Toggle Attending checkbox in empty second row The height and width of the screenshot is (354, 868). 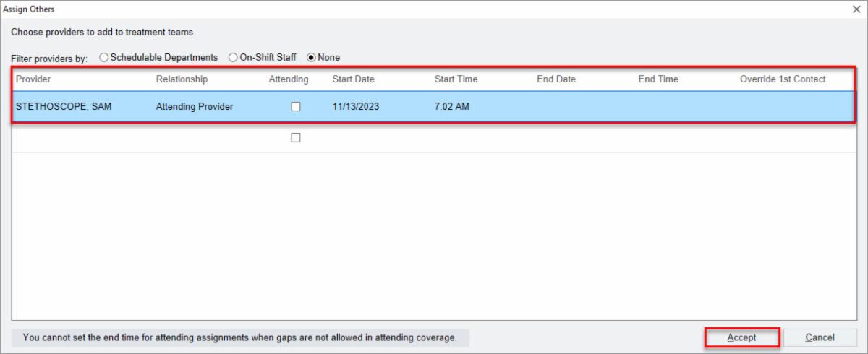[x=295, y=138]
